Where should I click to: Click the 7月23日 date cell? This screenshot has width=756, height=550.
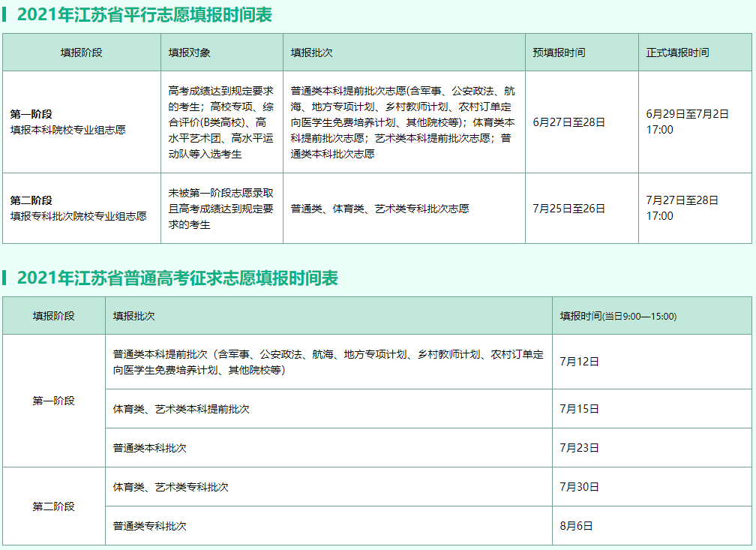(579, 448)
